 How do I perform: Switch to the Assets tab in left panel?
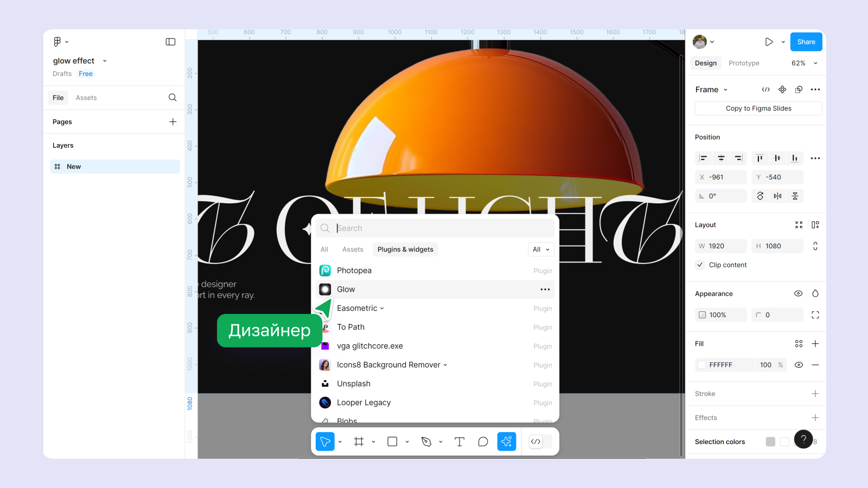tap(86, 98)
